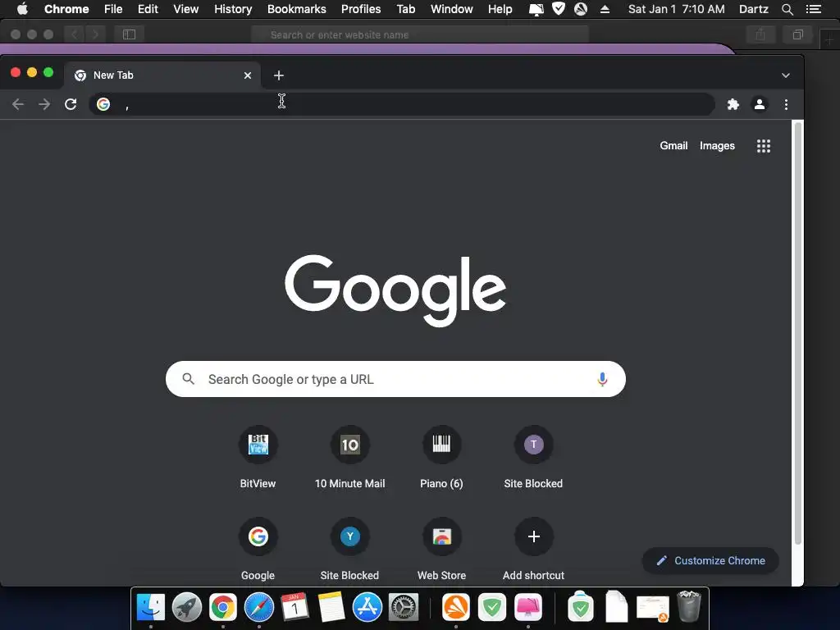The height and width of the screenshot is (630, 840).
Task: Click the eject icon in the menu bar
Action: coord(605,9)
